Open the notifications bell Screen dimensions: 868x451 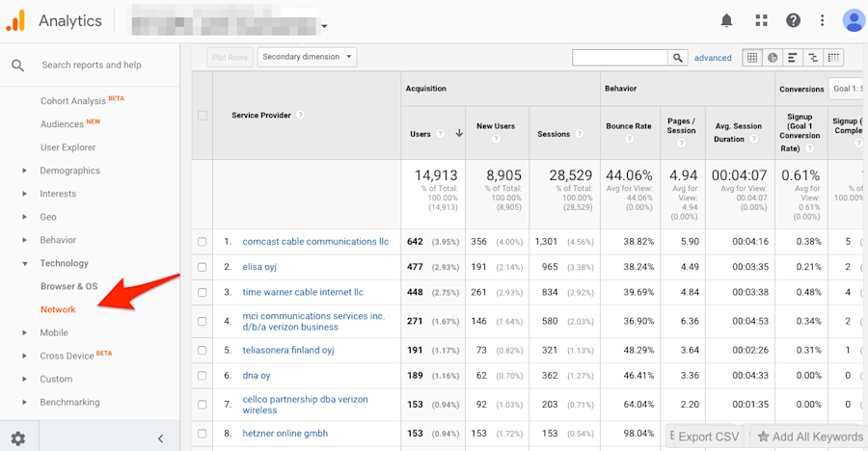point(726,21)
